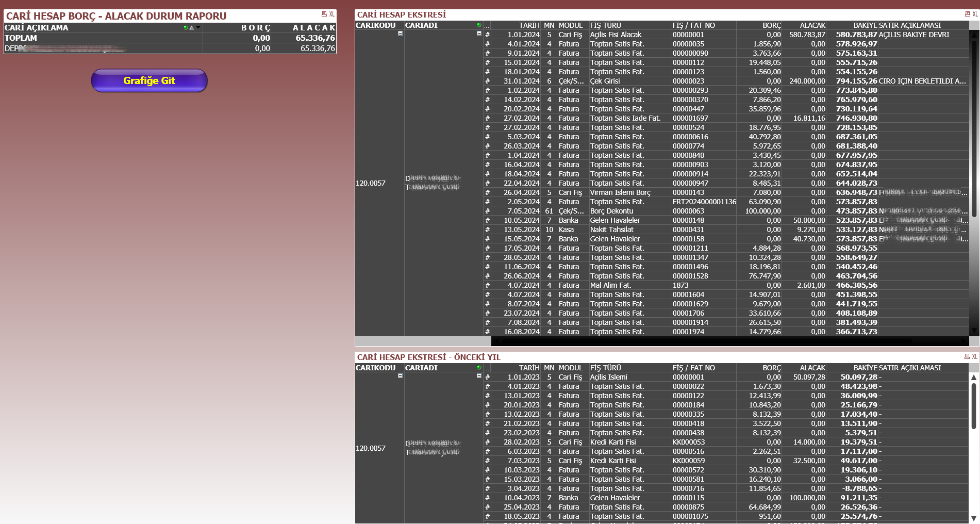Viewport: 980px width, 524px height.
Task: Click green indicator on CARIADI header in Ekstresi
Action: tap(479, 25)
